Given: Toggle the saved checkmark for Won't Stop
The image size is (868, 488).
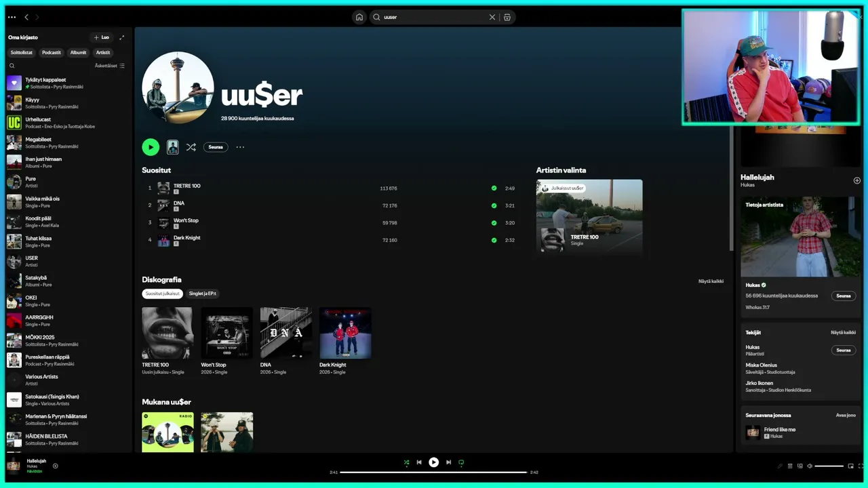Looking at the screenshot, I should coord(494,223).
